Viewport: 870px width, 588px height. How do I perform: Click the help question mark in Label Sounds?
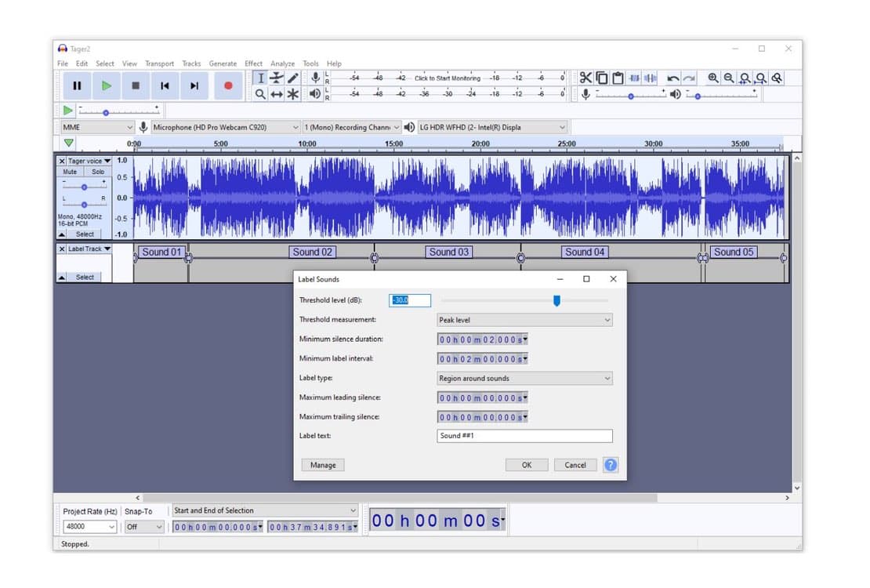click(611, 465)
